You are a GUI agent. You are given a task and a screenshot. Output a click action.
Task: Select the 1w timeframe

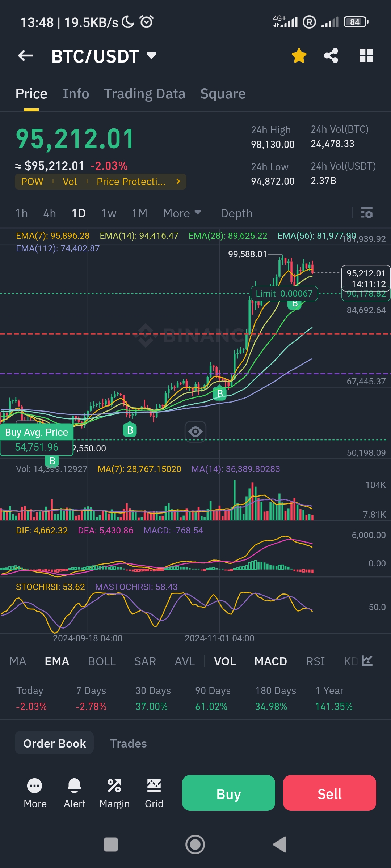coord(109,213)
